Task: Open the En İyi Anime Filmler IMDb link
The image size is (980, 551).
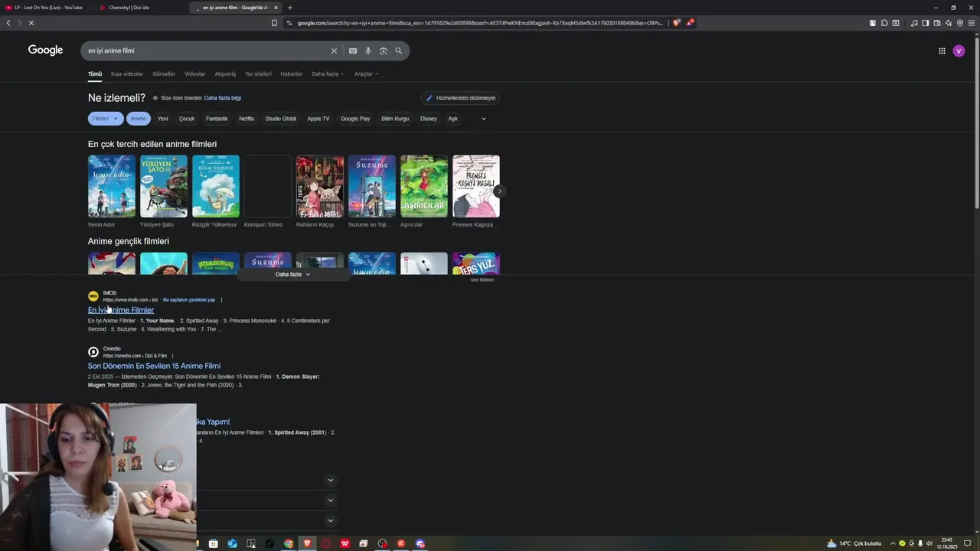Action: (x=121, y=310)
